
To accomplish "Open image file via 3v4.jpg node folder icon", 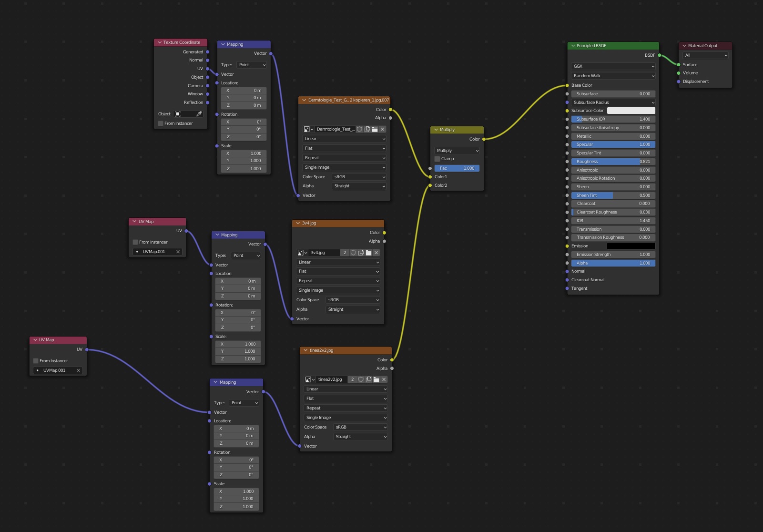I will (x=368, y=253).
